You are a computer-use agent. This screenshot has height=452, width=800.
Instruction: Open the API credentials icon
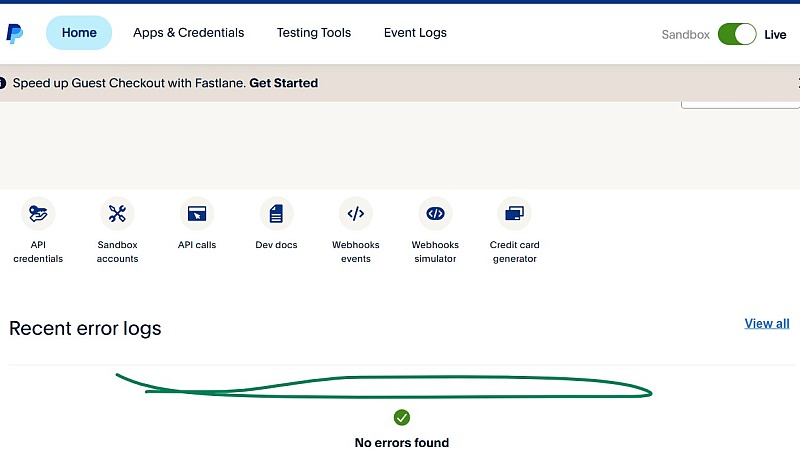tap(38, 213)
